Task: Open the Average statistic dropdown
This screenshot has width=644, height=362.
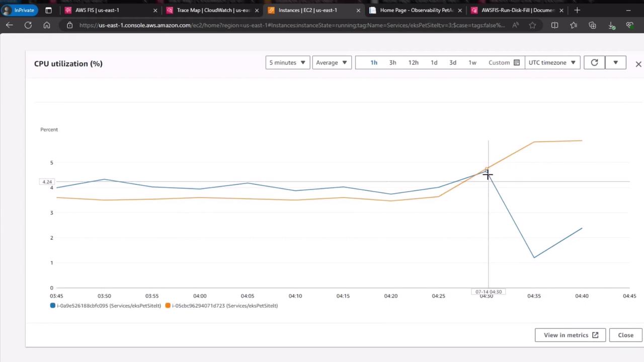Action: tap(332, 63)
